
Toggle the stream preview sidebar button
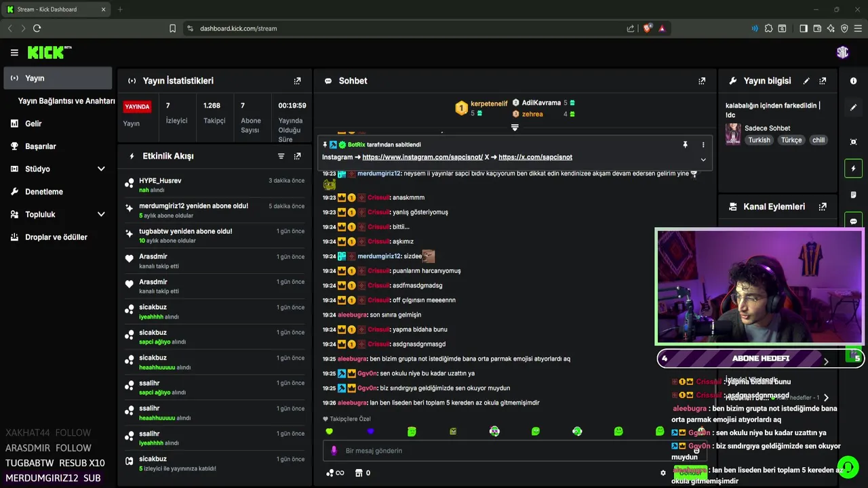point(853,142)
